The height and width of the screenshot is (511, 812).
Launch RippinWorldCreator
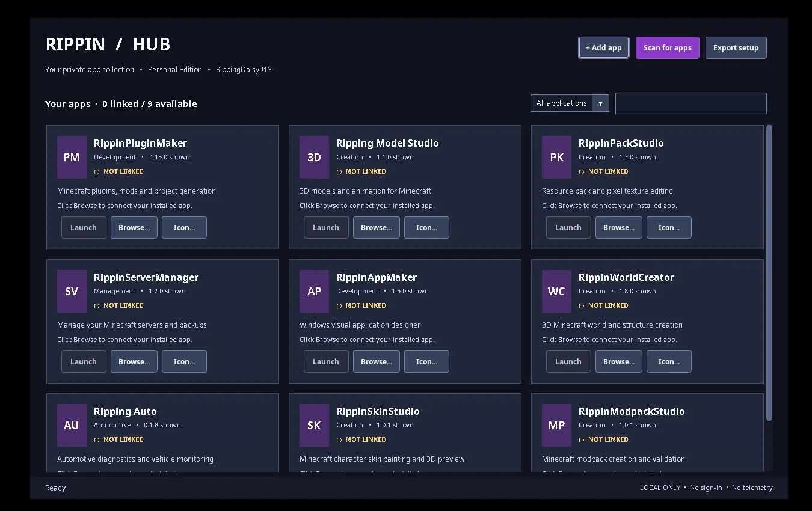568,362
